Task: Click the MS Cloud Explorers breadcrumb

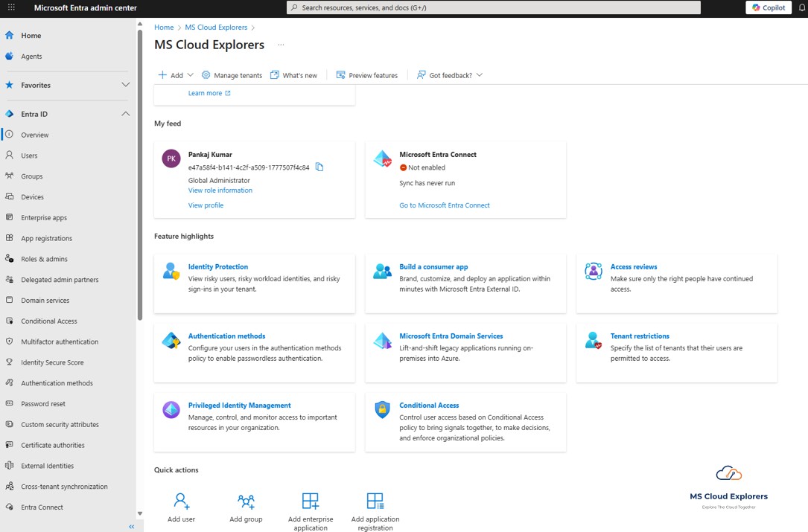Action: [214, 27]
